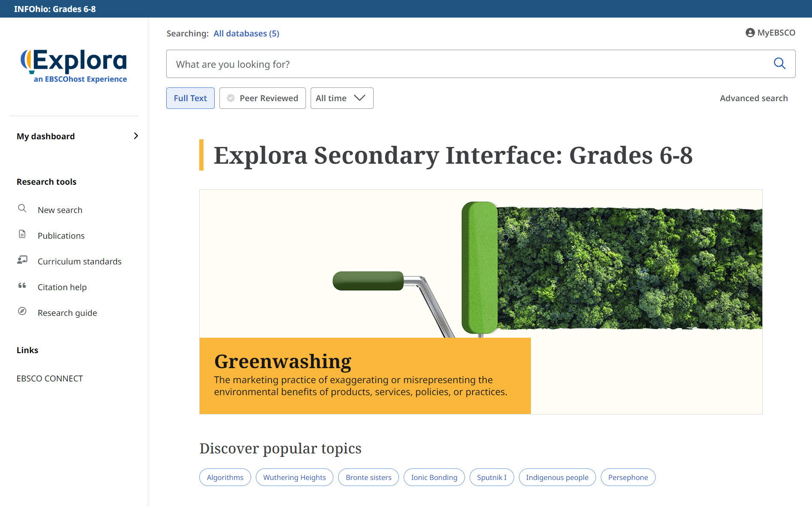Click 'Explora Secondary Interface: Grades 6-8' title
812x507 pixels.
pyautogui.click(x=453, y=155)
